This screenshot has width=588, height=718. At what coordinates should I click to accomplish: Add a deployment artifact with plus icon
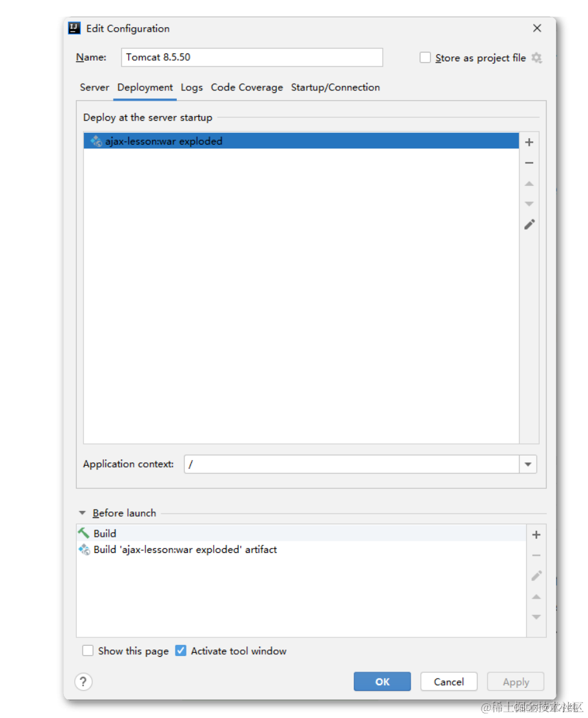(529, 143)
